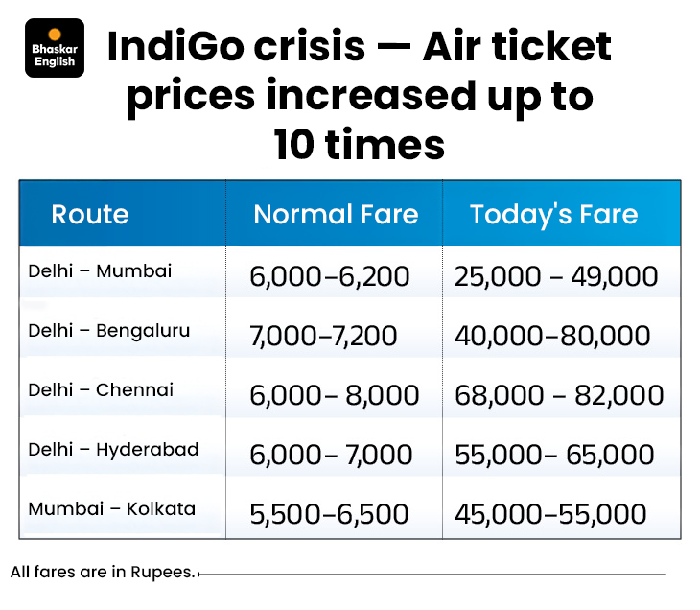
Task: Select the 6,000–6,200 normal fare value
Action: 329,277
